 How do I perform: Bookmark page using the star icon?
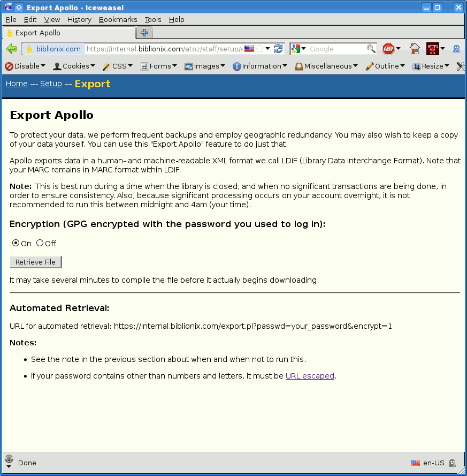[260, 49]
